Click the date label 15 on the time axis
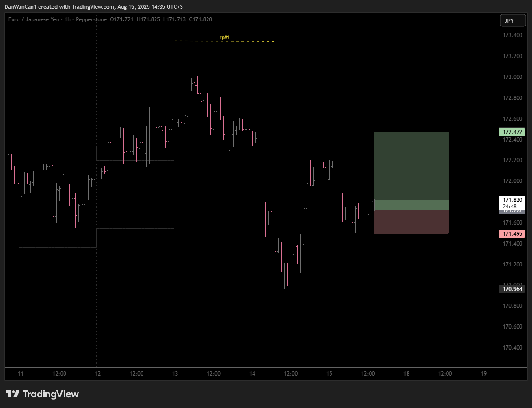 click(x=329, y=373)
